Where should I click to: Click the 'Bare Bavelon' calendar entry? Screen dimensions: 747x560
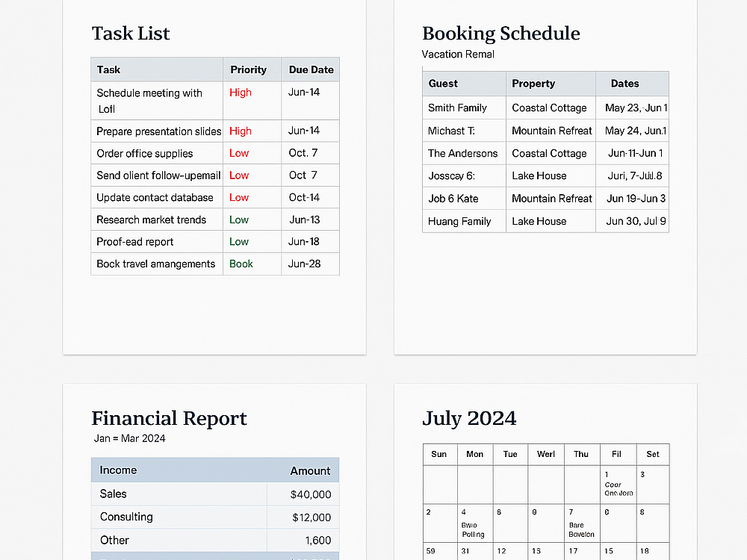pyautogui.click(x=581, y=530)
